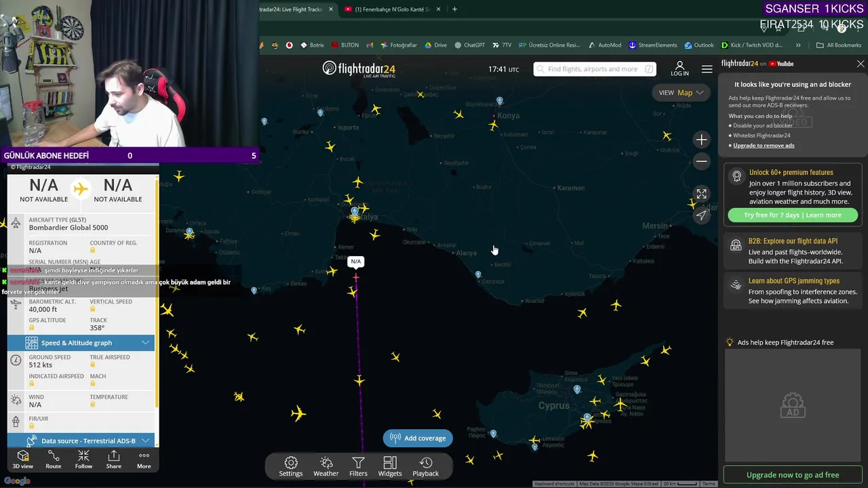Screen dimensions: 868x488
Task: Click the Antalya airport pin
Action: (354, 213)
